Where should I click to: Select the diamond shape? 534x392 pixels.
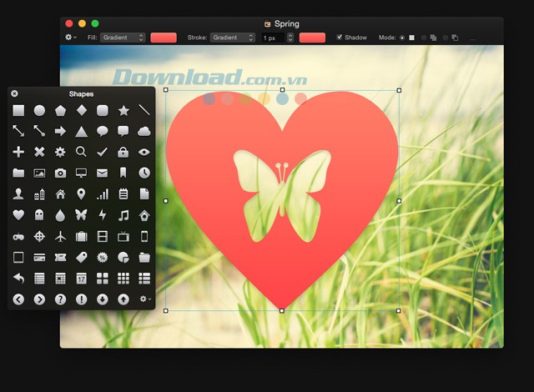pyautogui.click(x=82, y=110)
